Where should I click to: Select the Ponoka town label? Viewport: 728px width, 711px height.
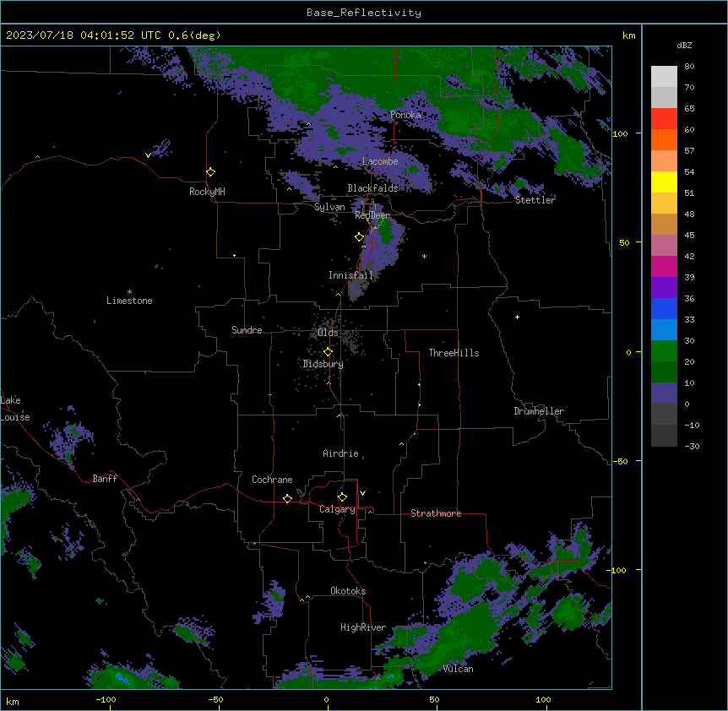[x=405, y=115]
